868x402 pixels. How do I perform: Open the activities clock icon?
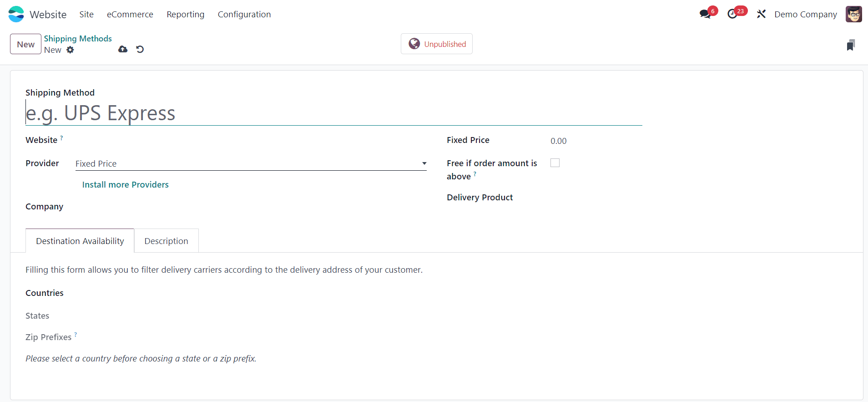[x=732, y=14]
